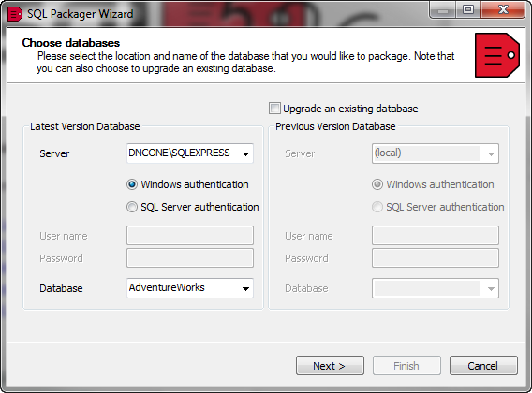Focus the latest version User name field

coord(190,235)
